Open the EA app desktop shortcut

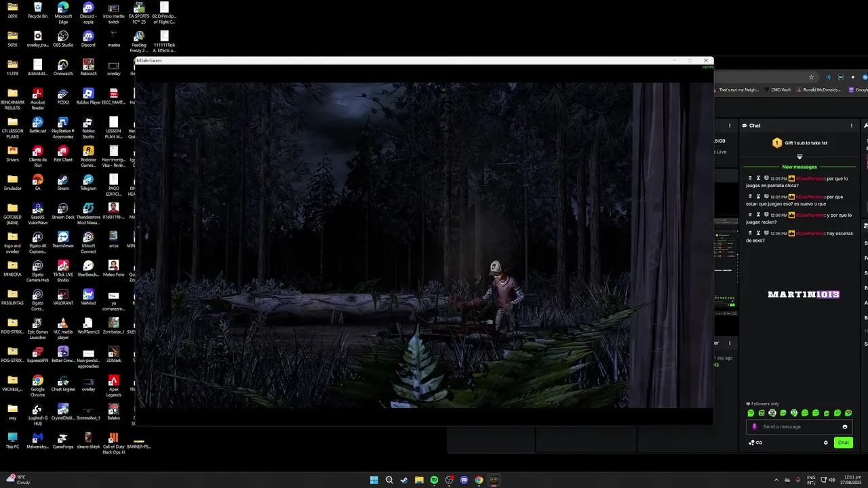[37, 181]
